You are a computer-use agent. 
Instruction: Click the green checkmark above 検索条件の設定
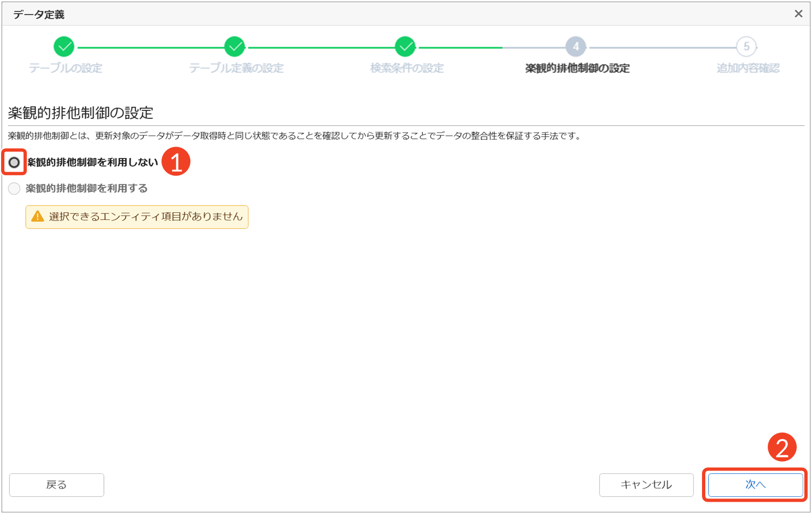pyautogui.click(x=405, y=47)
